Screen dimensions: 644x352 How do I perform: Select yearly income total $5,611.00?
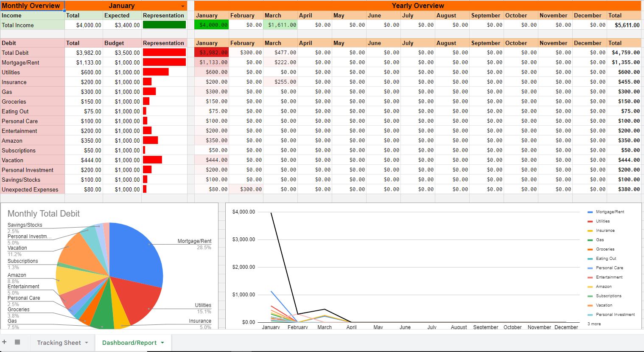[x=624, y=25]
